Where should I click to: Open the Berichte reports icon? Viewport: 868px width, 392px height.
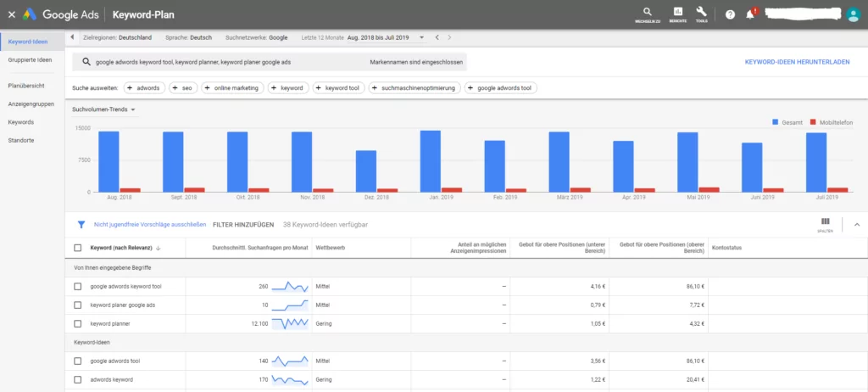click(677, 12)
